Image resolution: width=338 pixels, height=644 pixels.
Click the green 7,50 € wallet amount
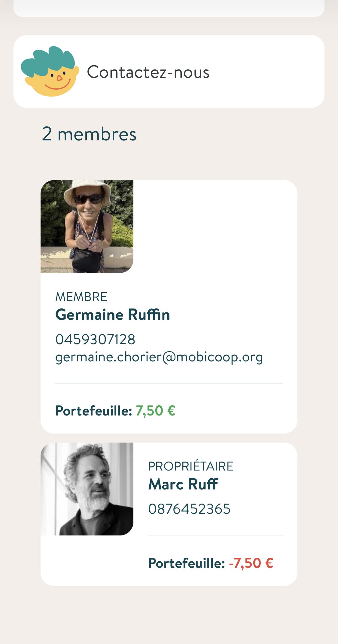point(156,411)
